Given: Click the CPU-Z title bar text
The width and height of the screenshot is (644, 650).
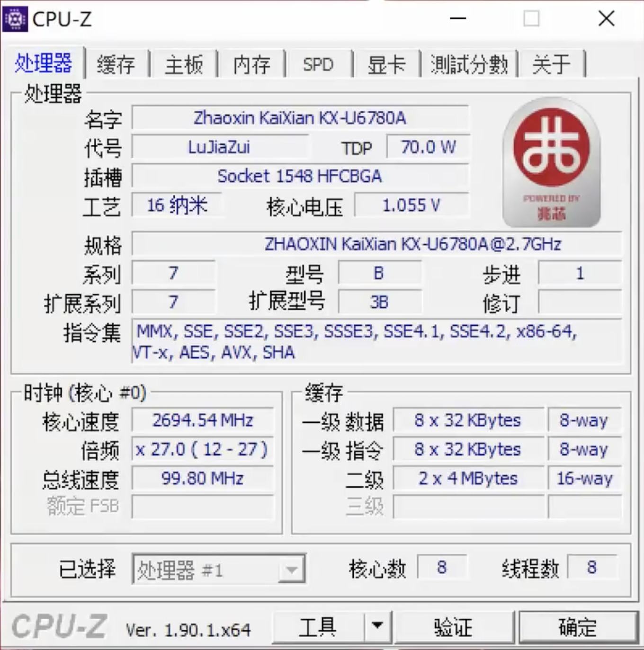Looking at the screenshot, I should [62, 19].
